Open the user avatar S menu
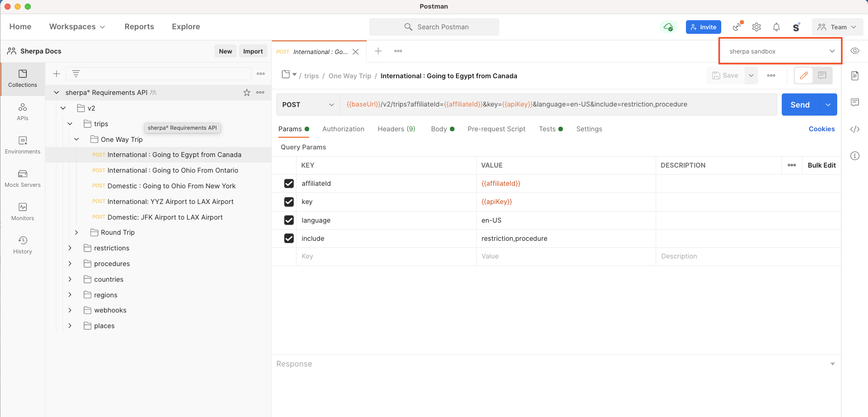The height and width of the screenshot is (417, 868). [x=796, y=27]
